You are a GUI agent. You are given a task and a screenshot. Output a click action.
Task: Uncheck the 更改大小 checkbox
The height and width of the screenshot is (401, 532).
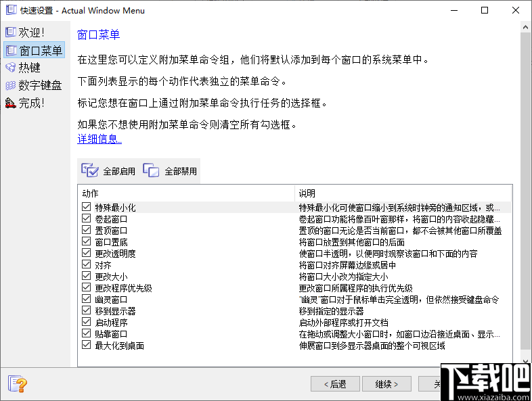point(86,276)
